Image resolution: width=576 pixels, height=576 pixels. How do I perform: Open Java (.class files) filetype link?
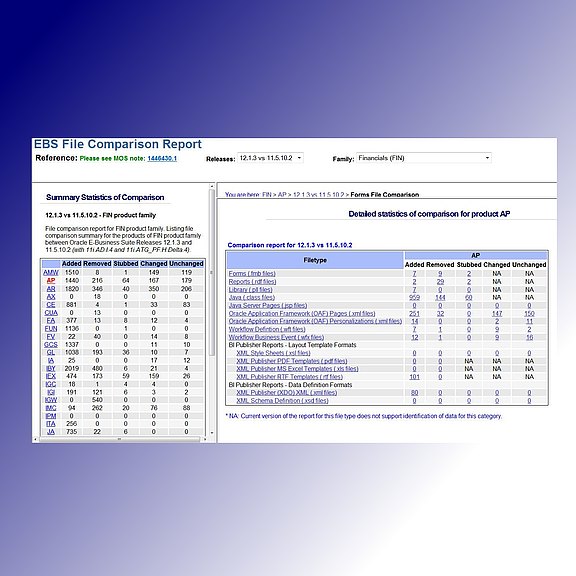pos(252,298)
